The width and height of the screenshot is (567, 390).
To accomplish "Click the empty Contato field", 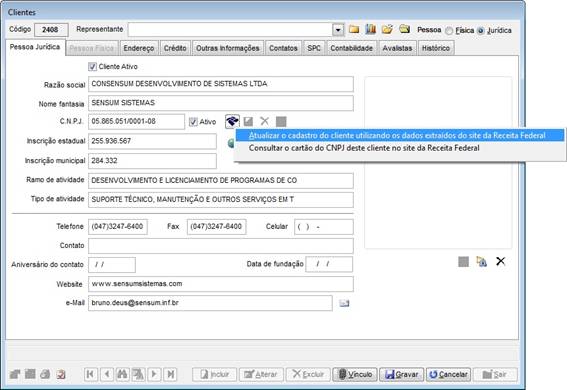I will coord(221,246).
